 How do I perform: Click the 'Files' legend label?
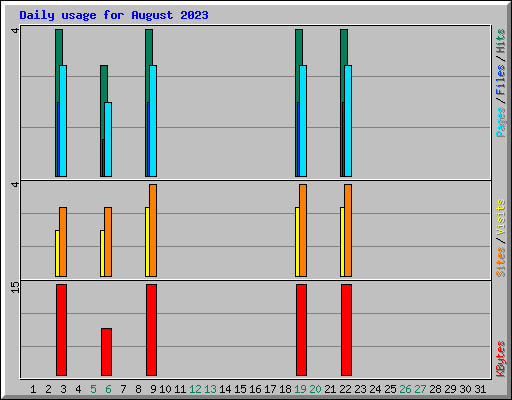[501, 80]
